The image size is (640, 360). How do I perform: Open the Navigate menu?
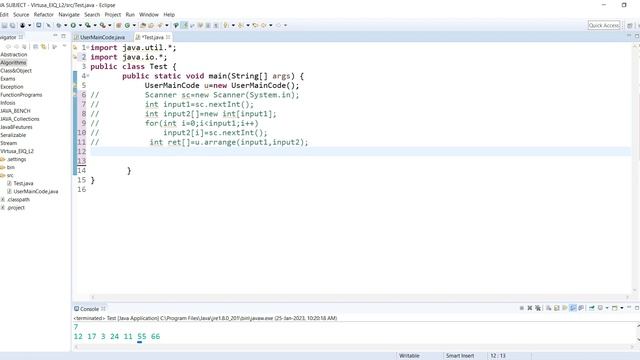pyautogui.click(x=69, y=14)
